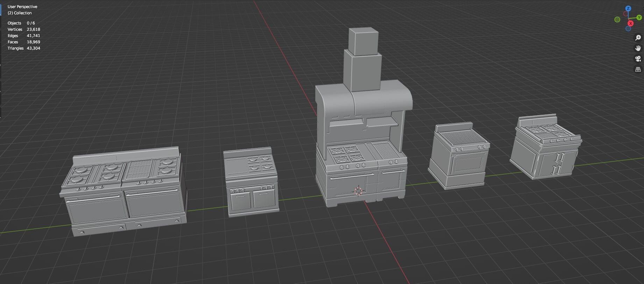Click the Vertices "23,618" statistic
The height and width of the screenshot is (284, 644).
click(34, 29)
